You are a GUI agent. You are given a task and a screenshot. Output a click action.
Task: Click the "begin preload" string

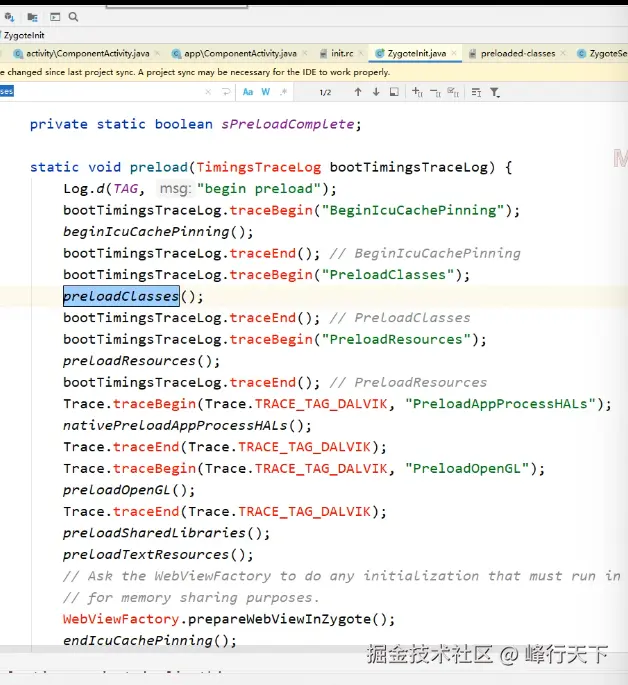[259, 189]
